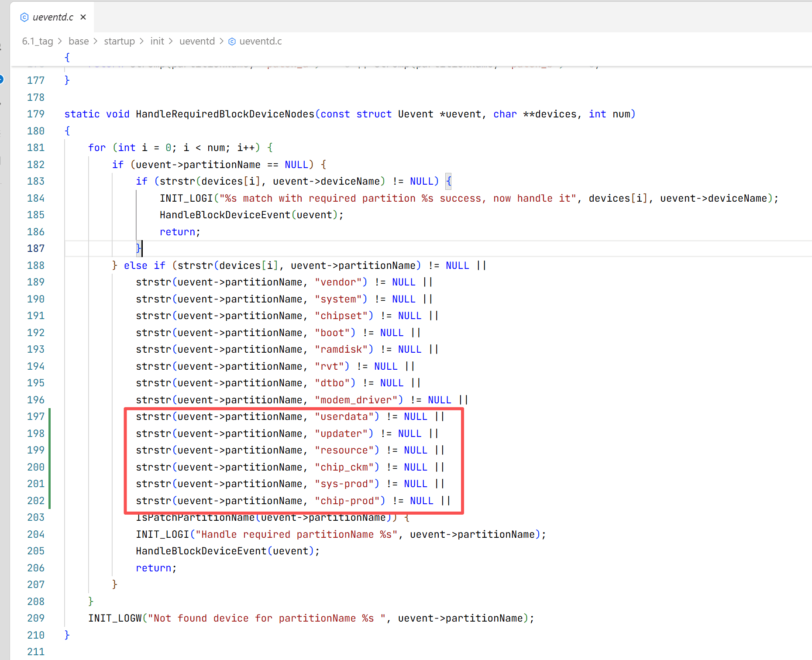Click the "chipset" string literal
Image resolution: width=812 pixels, height=660 pixels.
tap(341, 316)
